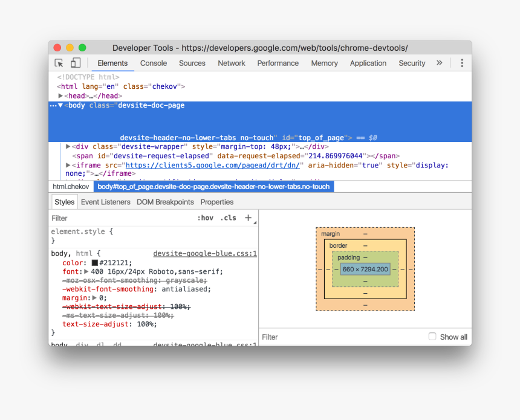Screen dimensions: 520x420
Task: Select the DOM Breakpoints tab
Action: point(165,202)
